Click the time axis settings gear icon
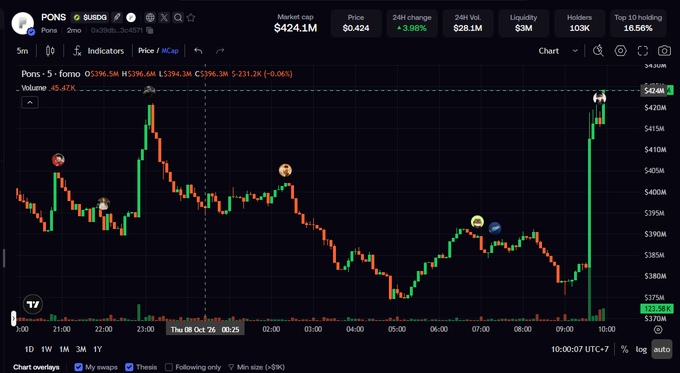 pos(658,330)
